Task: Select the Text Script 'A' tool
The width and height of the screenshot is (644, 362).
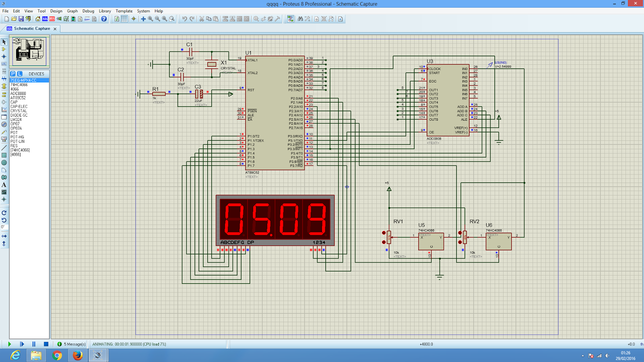Action: point(4,185)
